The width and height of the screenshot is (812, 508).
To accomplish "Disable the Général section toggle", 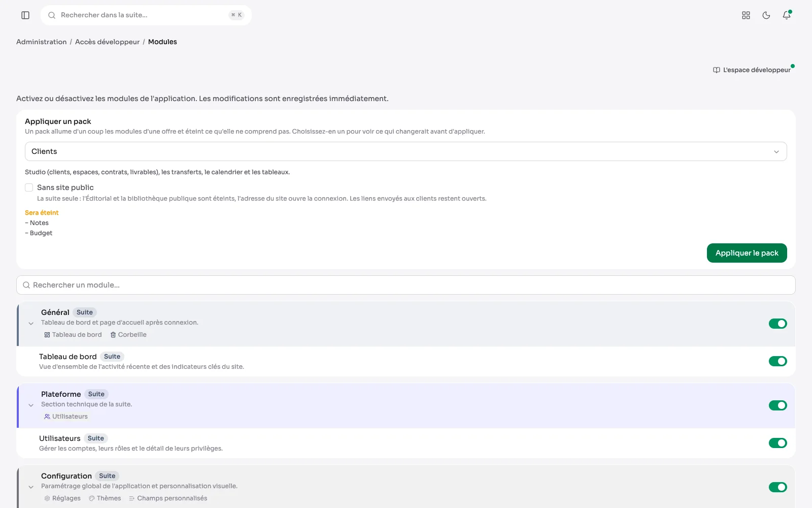I will [x=777, y=324].
